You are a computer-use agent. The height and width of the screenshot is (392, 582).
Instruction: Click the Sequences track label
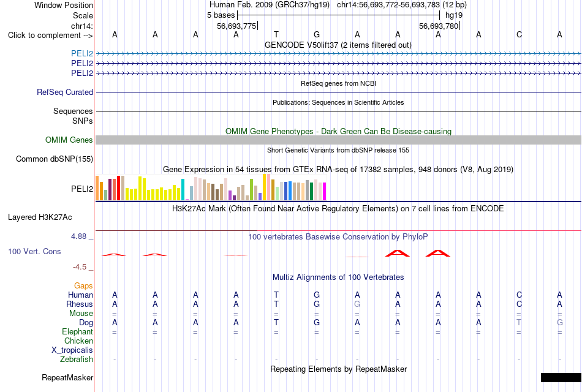coord(73,111)
